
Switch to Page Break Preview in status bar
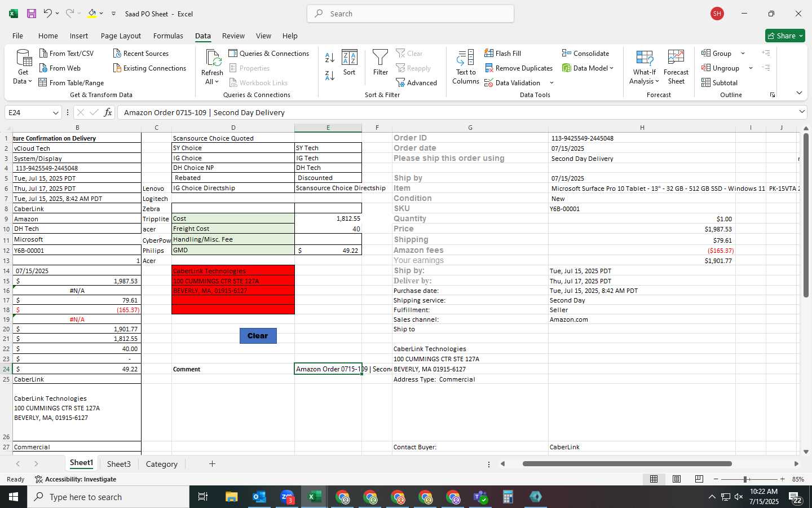click(x=699, y=479)
